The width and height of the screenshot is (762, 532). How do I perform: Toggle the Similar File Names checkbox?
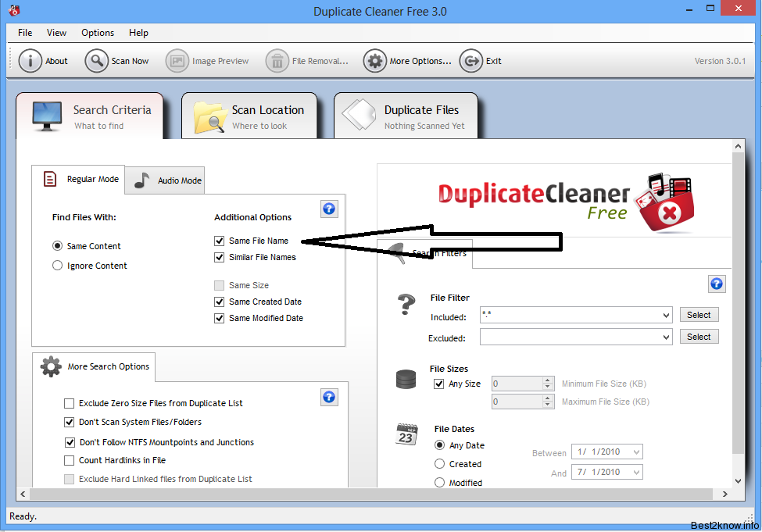tap(219, 257)
